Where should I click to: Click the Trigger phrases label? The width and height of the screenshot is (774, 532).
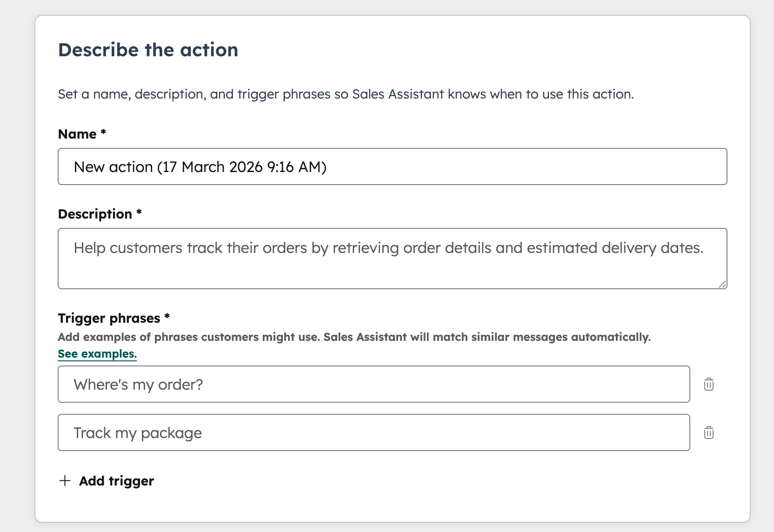point(113,318)
